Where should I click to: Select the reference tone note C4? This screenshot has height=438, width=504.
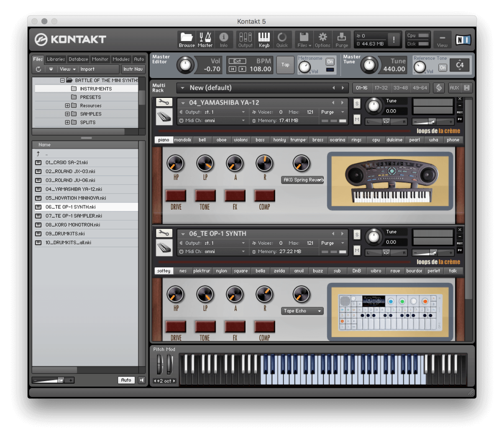click(460, 65)
